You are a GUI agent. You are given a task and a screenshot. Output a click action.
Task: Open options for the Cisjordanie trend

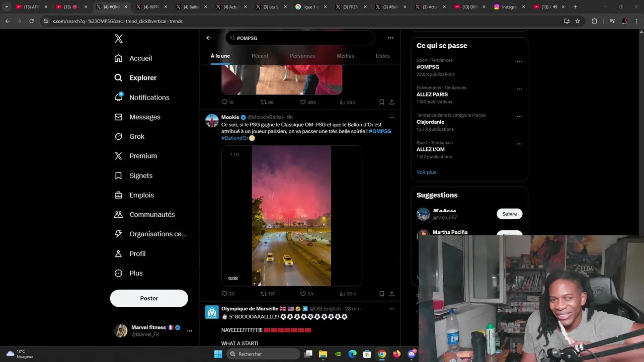[519, 116]
